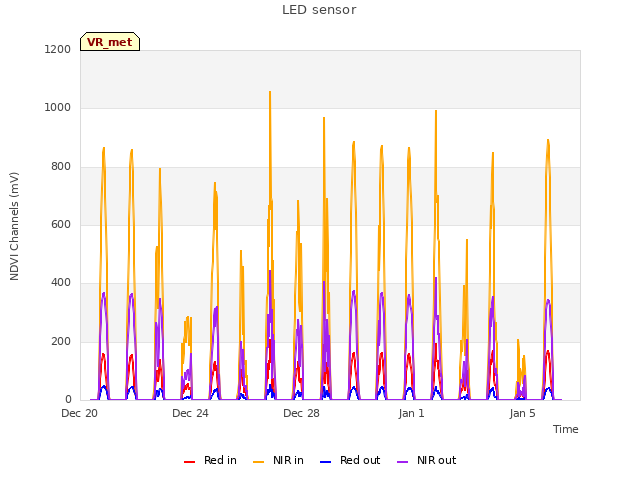Toggle the NIR out legend entry
This screenshot has height=480, width=640.
pos(427,460)
